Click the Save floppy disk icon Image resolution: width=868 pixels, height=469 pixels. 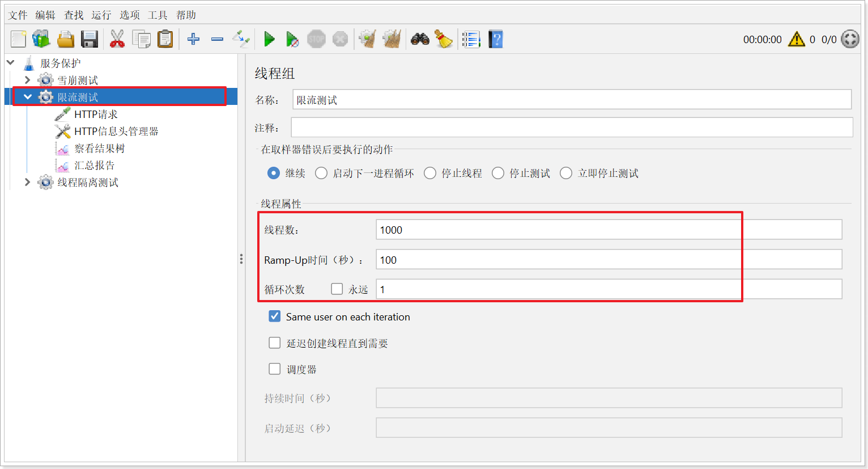[90, 39]
